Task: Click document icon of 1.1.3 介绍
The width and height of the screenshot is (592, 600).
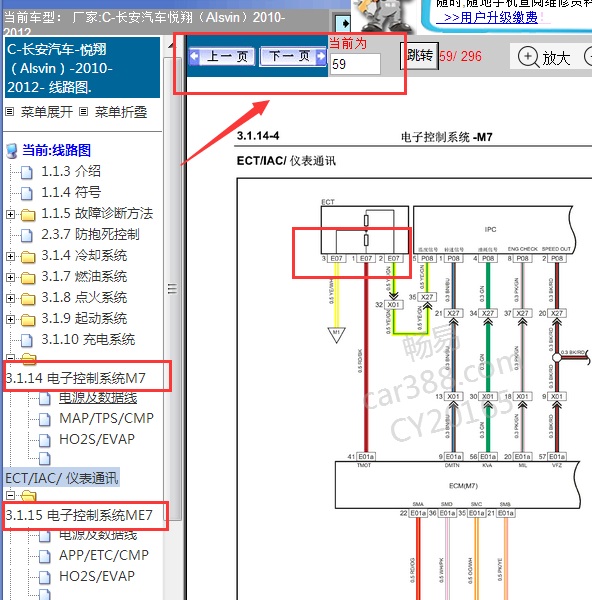Action: [26, 172]
